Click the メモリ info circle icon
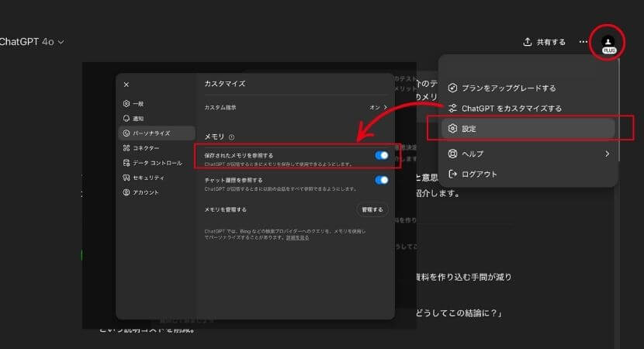The image size is (644, 349). (232, 137)
